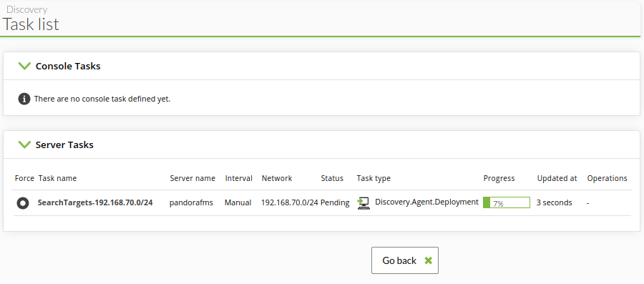Force run the SearchTargets task icon
Screen dimensions: 644x284
23,203
